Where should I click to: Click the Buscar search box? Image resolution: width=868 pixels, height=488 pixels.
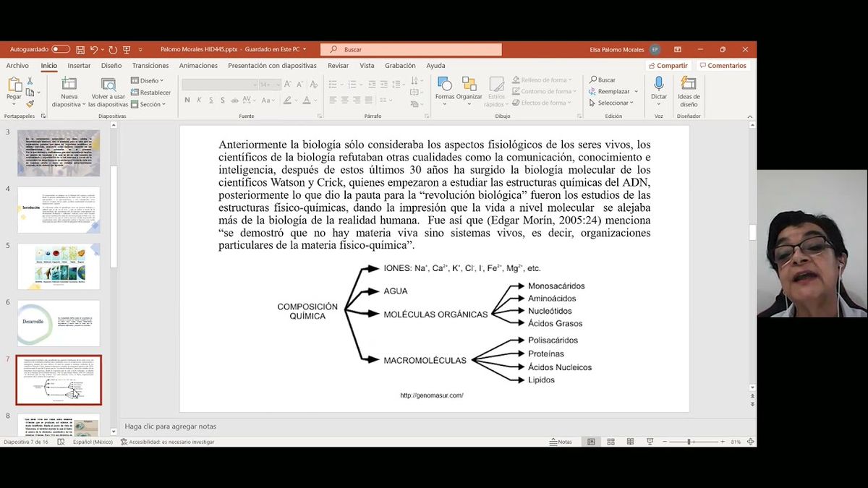click(411, 49)
